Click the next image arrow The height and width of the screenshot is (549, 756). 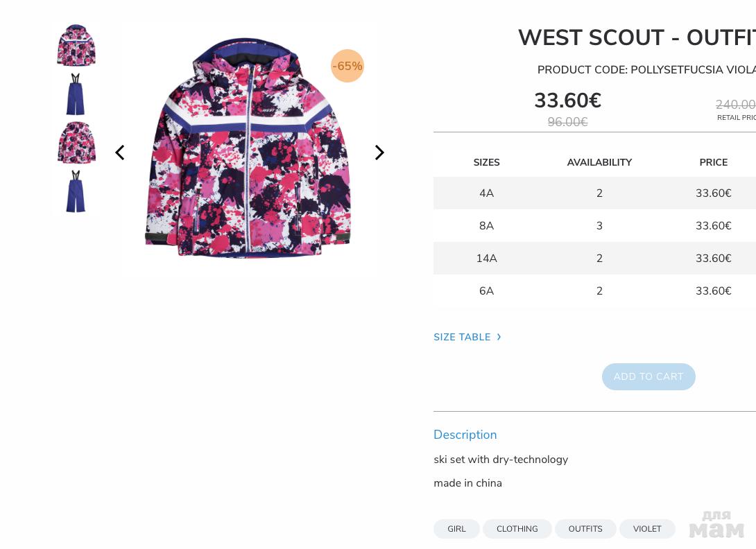(x=379, y=152)
